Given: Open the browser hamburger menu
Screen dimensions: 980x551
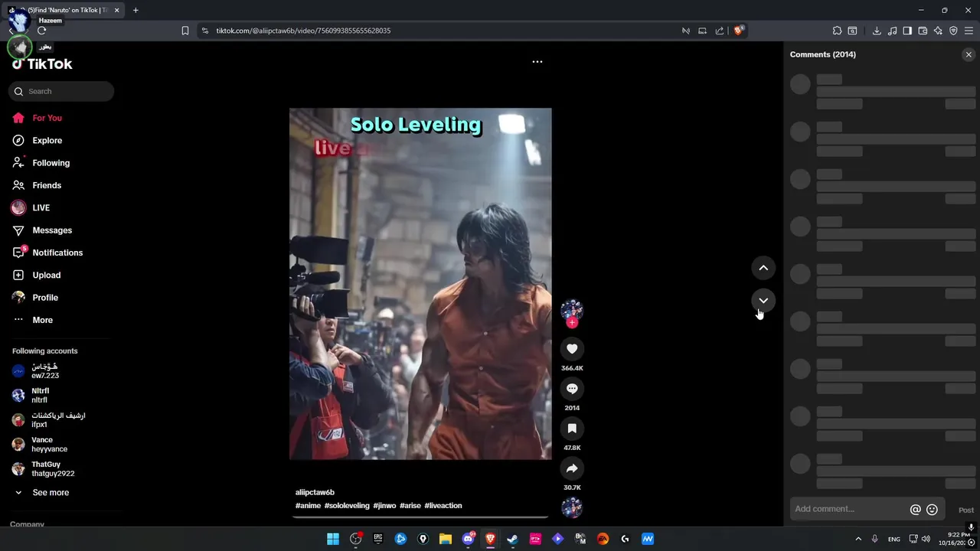Looking at the screenshot, I should click(x=969, y=31).
